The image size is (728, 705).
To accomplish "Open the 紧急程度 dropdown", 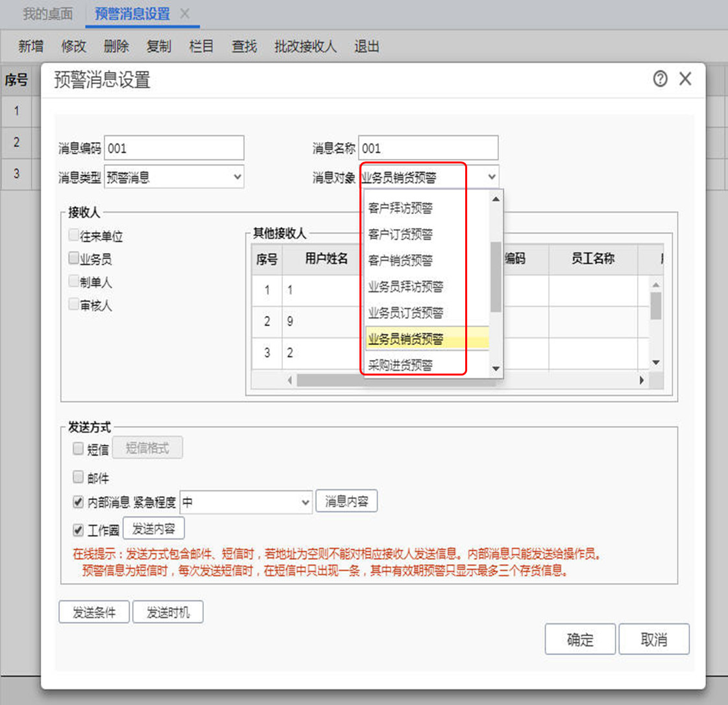I will [306, 502].
